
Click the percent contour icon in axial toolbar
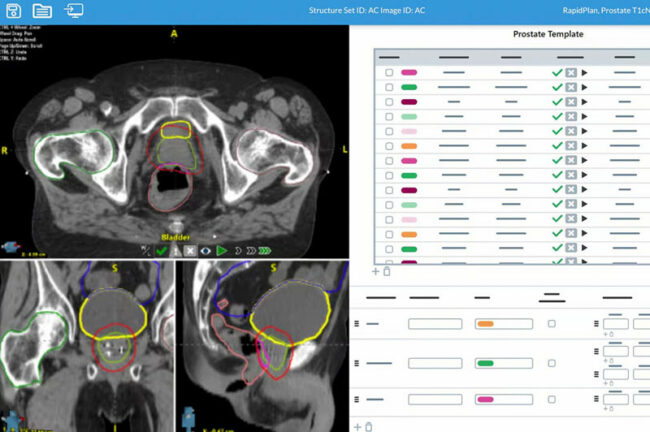(146, 250)
